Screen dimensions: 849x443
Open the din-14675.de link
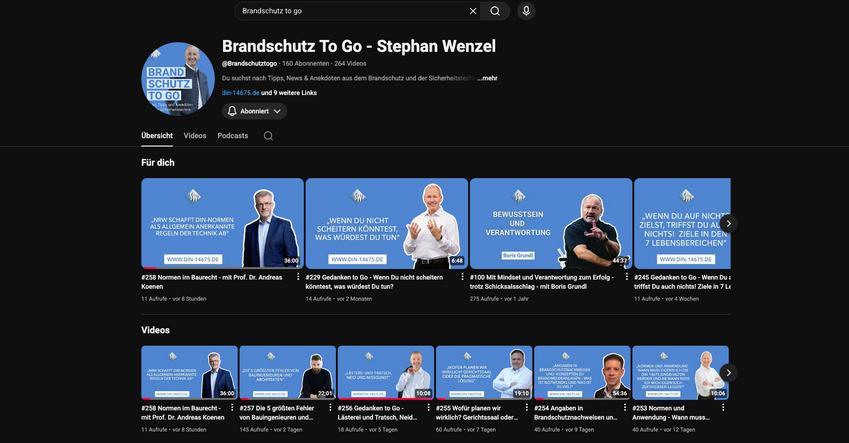point(240,93)
